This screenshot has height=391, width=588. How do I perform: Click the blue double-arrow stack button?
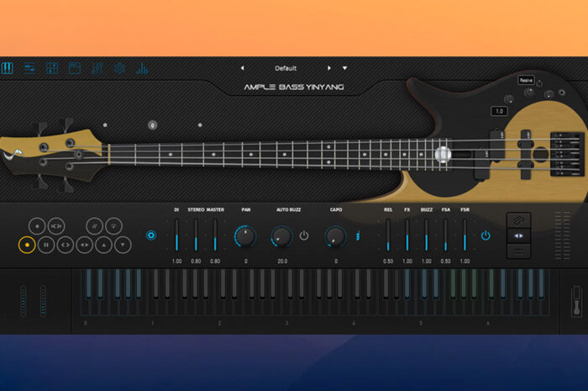tap(518, 235)
